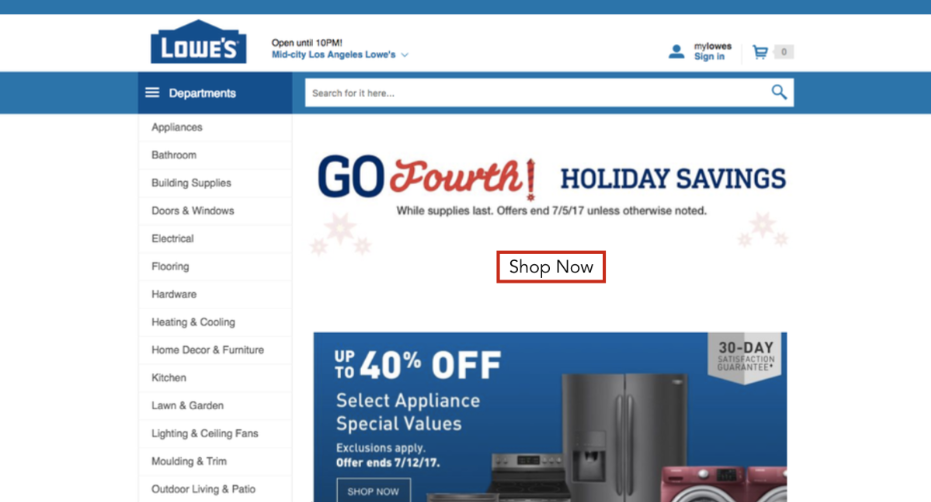Click the Sign In link
This screenshot has height=502, width=931.
pyautogui.click(x=710, y=56)
